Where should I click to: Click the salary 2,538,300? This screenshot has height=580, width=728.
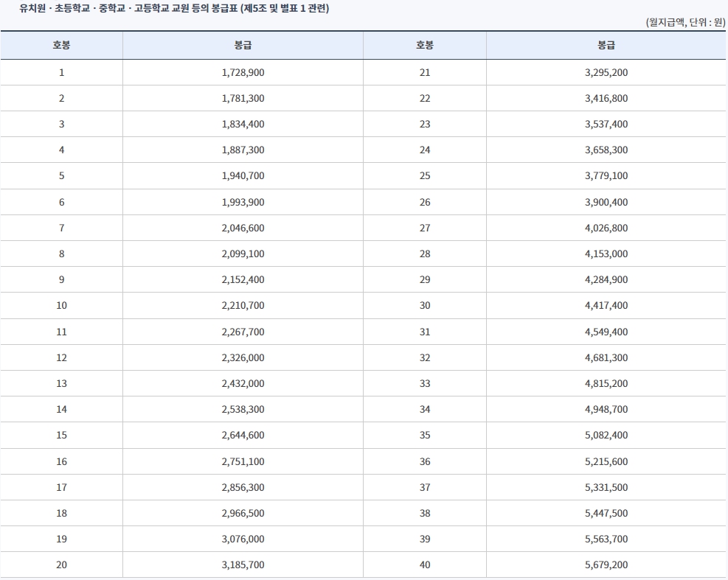point(243,409)
